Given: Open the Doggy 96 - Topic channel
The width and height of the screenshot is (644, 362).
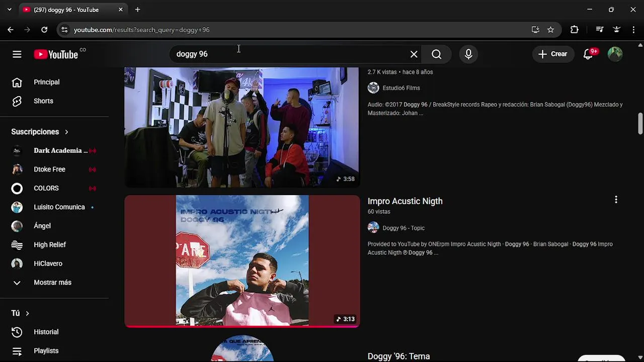Looking at the screenshot, I should [404, 228].
